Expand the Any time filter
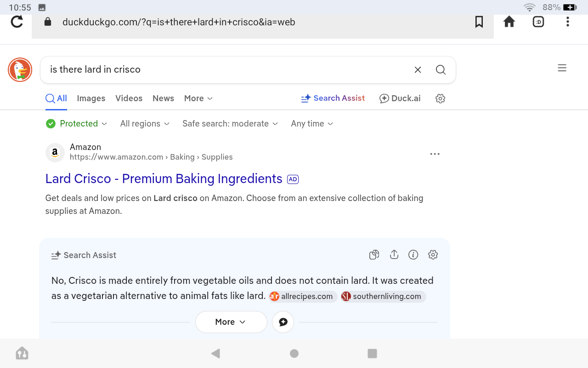The image size is (588, 368). coord(312,124)
